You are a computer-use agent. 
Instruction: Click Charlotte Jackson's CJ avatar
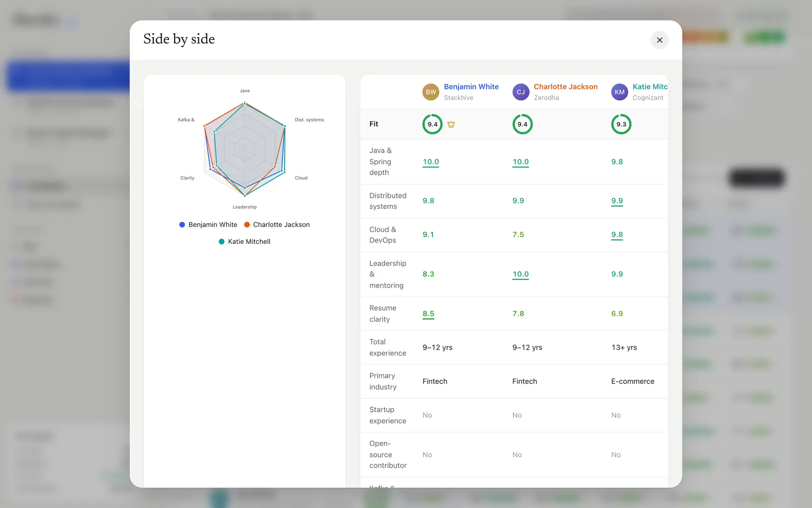(521, 92)
